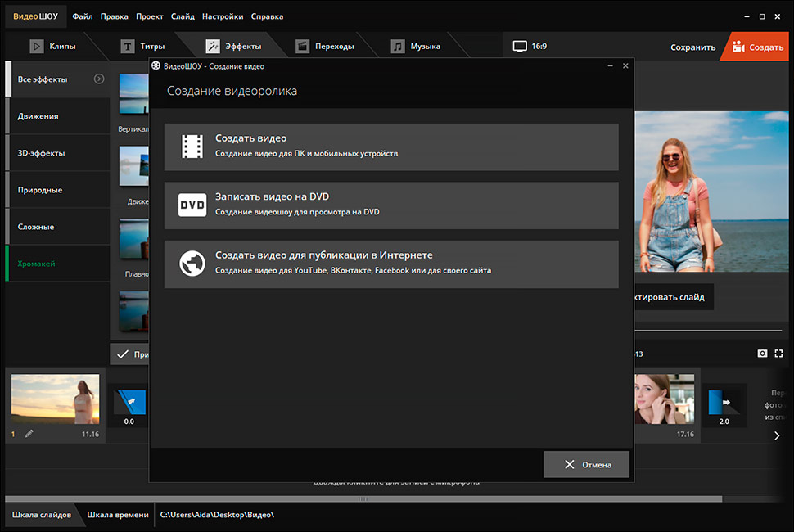The image size is (794, 532).
Task: Click the DVD icon to burn video
Action: (192, 205)
